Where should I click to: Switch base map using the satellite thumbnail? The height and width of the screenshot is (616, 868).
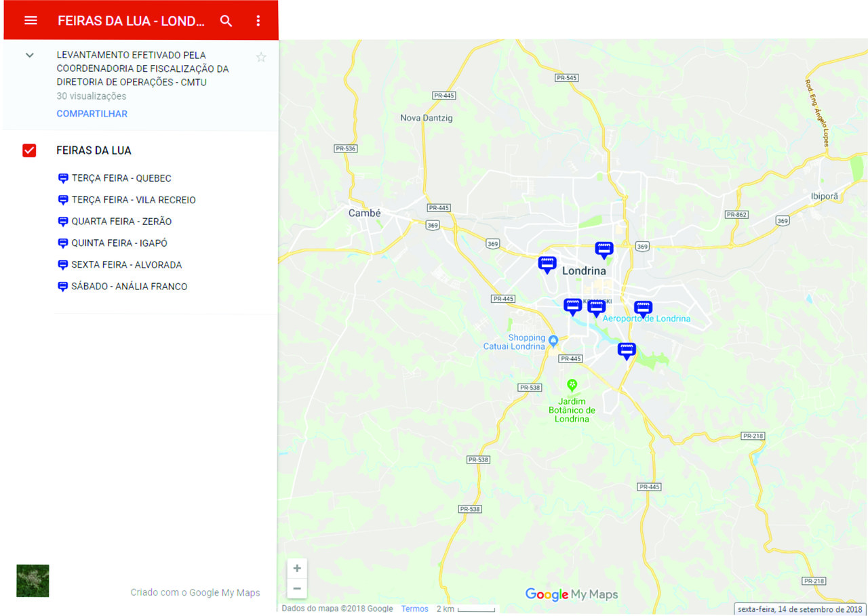32,581
